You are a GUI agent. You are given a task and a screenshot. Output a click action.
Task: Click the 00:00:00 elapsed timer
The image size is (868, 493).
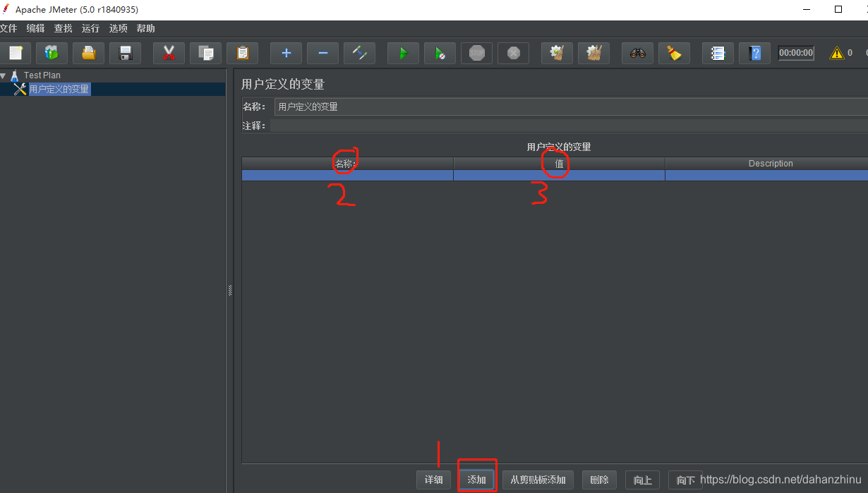tap(796, 53)
